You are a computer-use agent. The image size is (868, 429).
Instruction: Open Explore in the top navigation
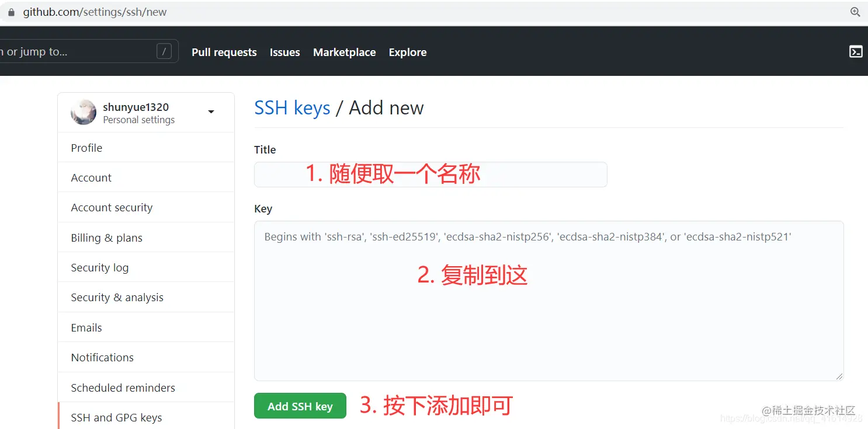408,52
